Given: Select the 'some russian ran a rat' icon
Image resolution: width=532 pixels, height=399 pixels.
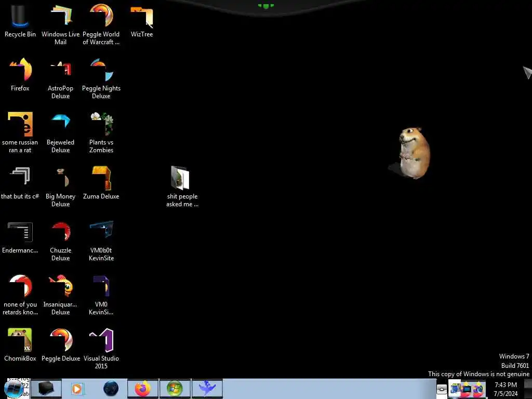Looking at the screenshot, I should tap(20, 132).
